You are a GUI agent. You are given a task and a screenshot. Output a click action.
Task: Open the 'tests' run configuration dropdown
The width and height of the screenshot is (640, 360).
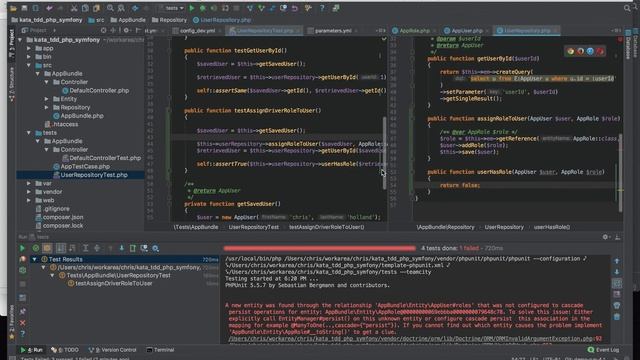point(171,8)
